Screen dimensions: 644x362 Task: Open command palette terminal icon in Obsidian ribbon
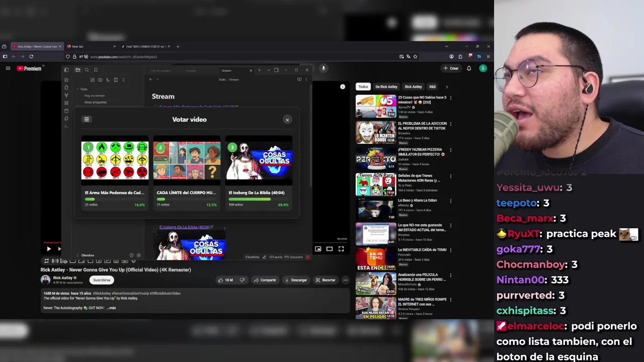[66, 126]
